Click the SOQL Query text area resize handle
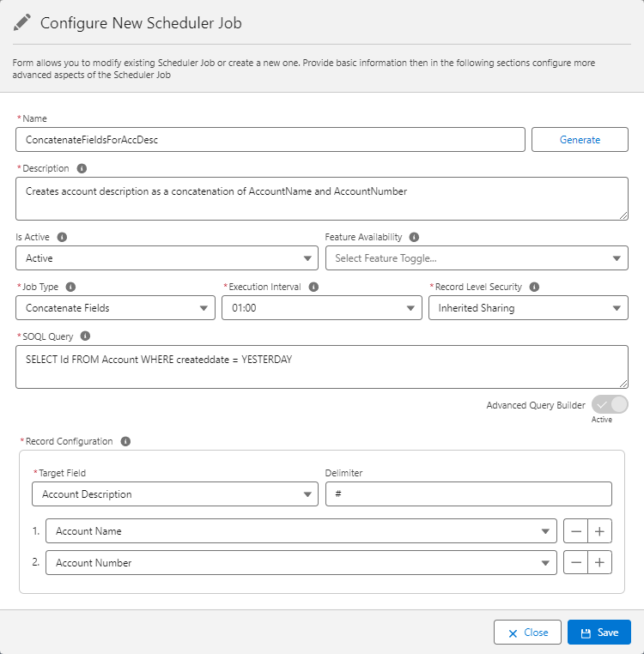The image size is (644, 654). coord(623,384)
